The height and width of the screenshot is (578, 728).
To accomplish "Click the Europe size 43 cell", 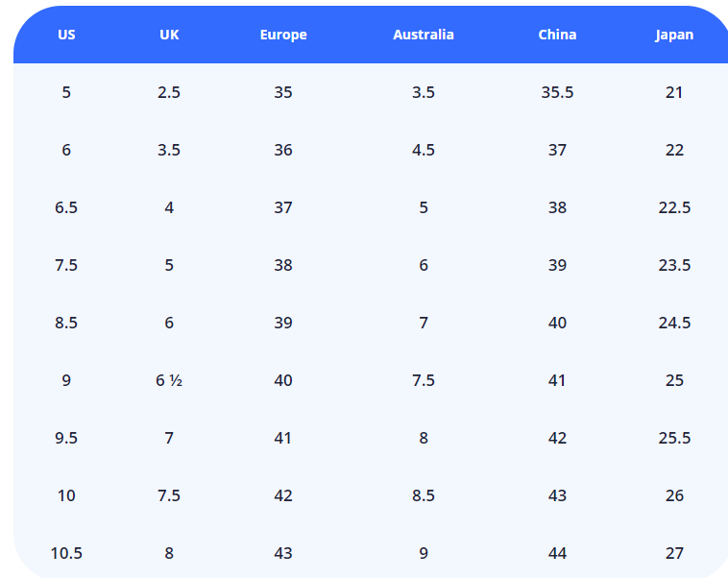I will tap(283, 553).
